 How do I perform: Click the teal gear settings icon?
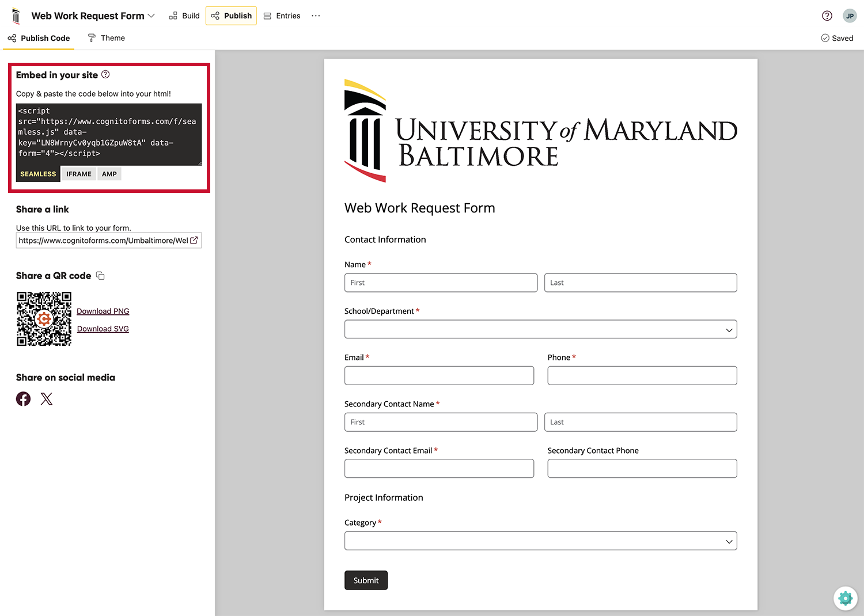pyautogui.click(x=845, y=598)
